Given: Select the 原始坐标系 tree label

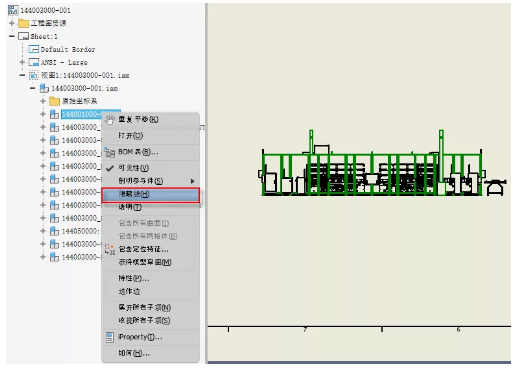Looking at the screenshot, I should (79, 101).
